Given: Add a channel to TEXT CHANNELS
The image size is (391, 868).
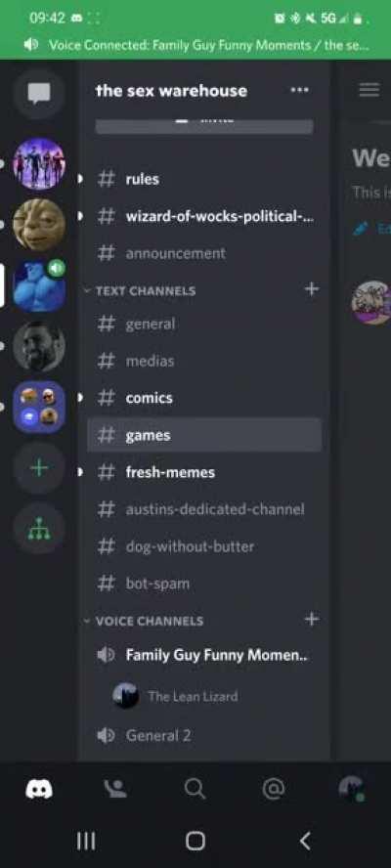Looking at the screenshot, I should (x=312, y=288).
